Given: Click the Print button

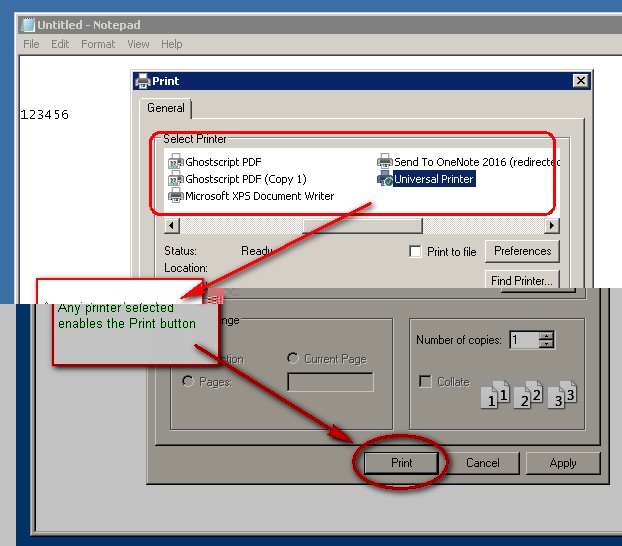Looking at the screenshot, I should click(x=401, y=463).
